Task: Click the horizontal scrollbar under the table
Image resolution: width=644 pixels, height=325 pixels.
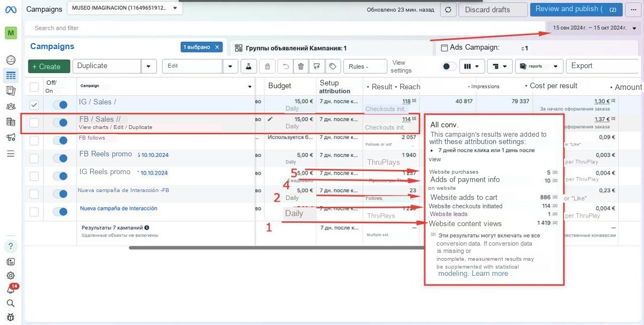Action: (x=276, y=248)
